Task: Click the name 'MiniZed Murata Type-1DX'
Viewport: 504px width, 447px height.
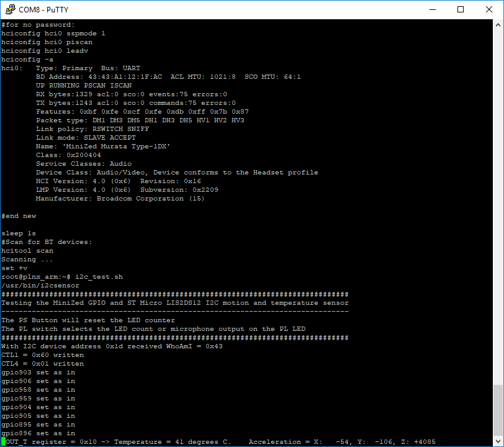Action: tap(116, 147)
